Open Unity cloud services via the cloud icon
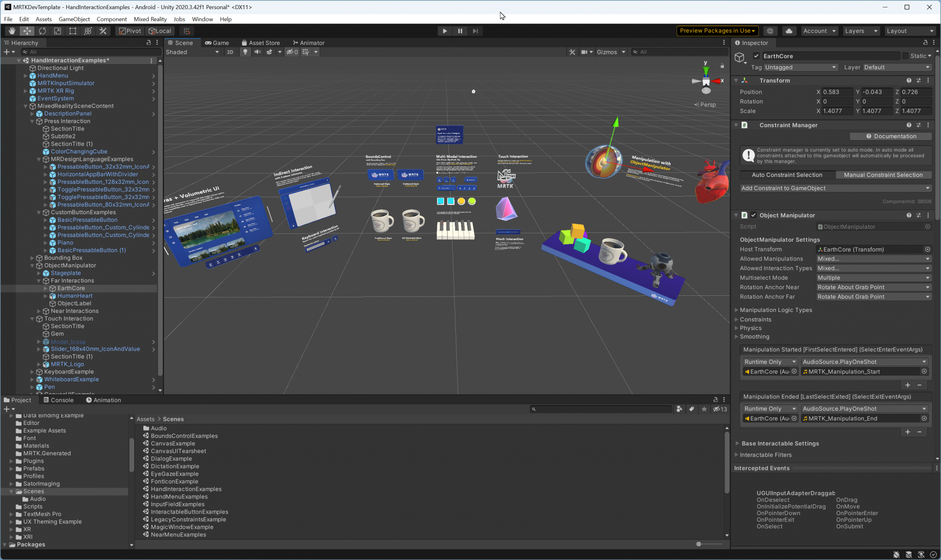The width and height of the screenshot is (941, 560). (789, 31)
